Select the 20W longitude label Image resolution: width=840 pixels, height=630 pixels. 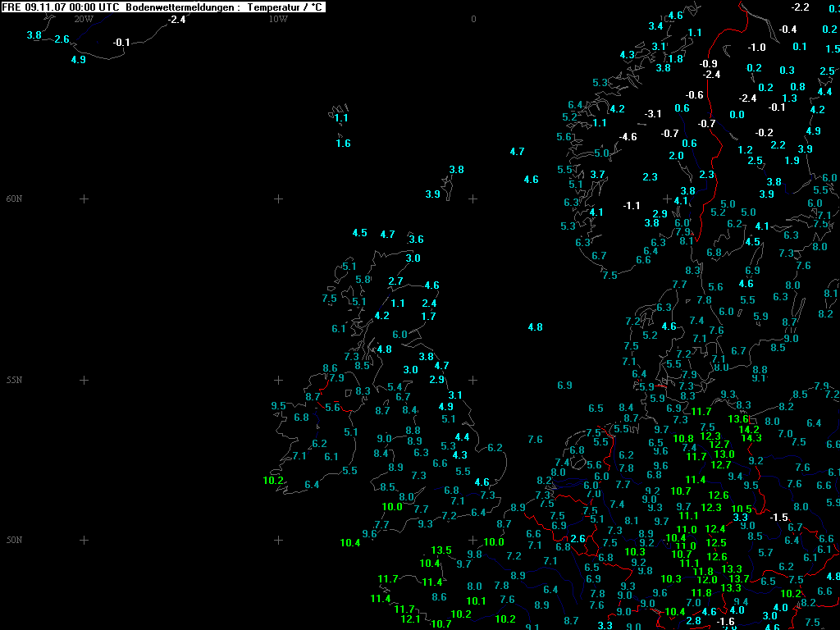84,19
